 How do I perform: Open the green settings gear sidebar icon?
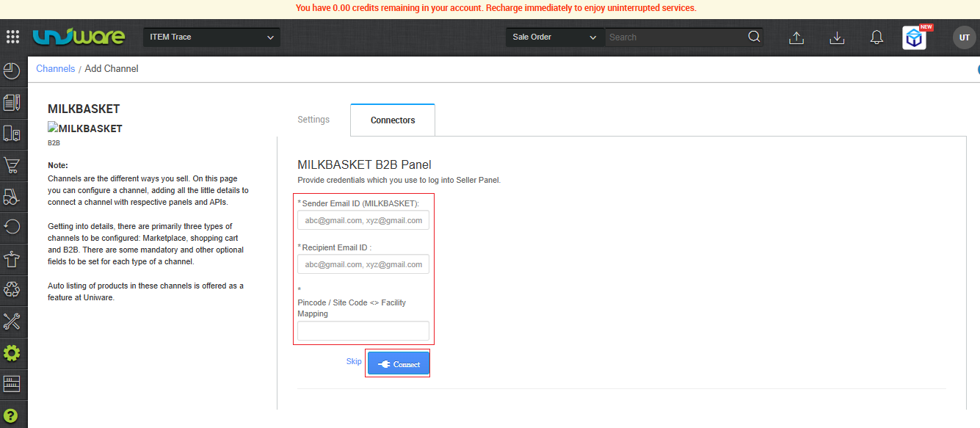(12, 353)
